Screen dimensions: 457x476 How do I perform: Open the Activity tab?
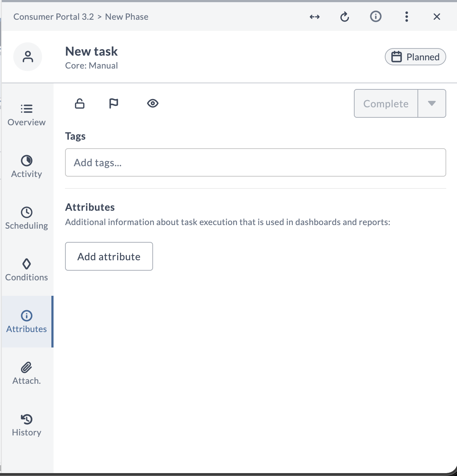click(x=27, y=167)
